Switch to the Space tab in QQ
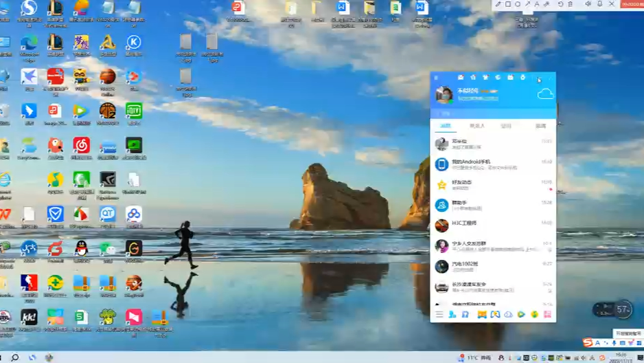644x363 pixels. coord(506,126)
